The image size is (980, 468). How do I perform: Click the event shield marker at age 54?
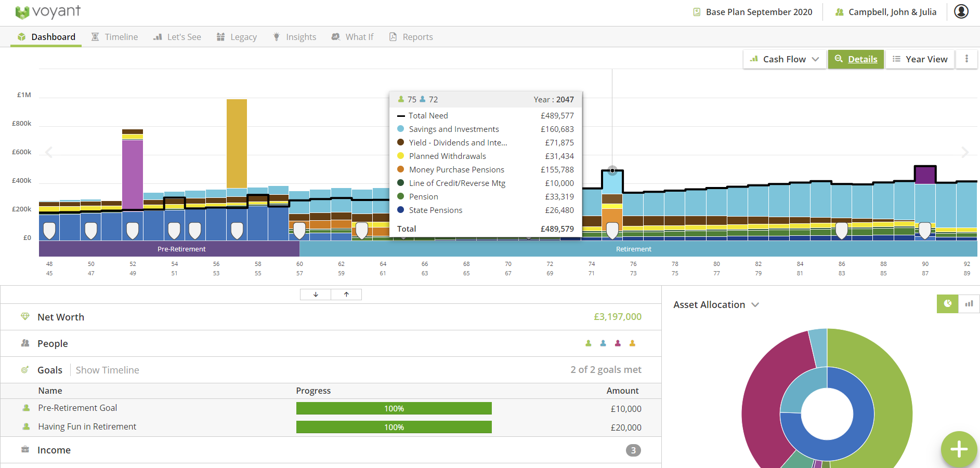[x=174, y=230]
